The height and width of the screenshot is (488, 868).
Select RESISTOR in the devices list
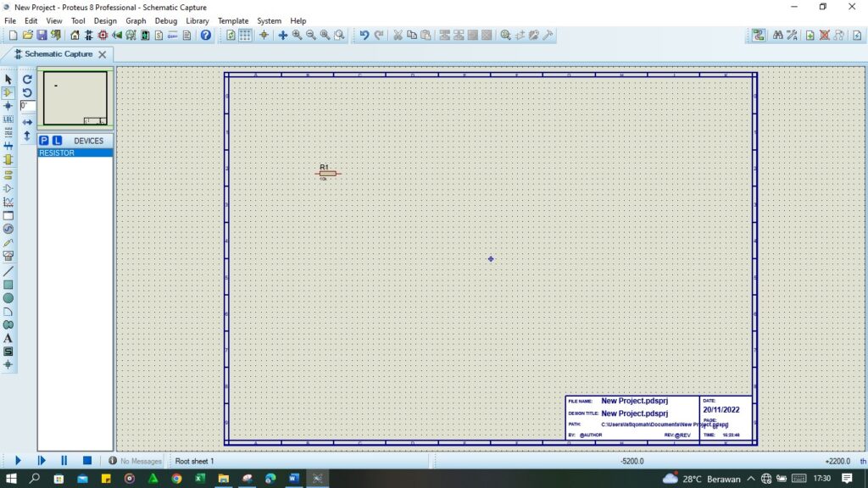tap(59, 152)
